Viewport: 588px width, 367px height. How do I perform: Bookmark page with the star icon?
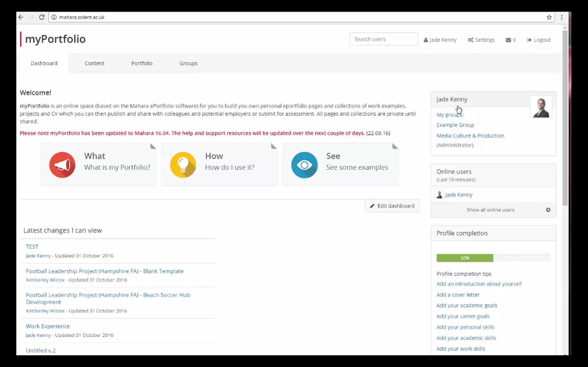(x=549, y=17)
